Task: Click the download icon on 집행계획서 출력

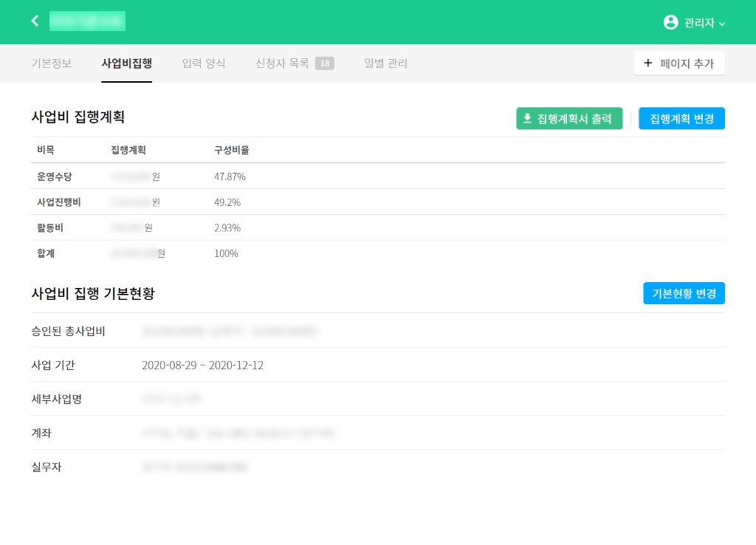Action: pos(527,118)
